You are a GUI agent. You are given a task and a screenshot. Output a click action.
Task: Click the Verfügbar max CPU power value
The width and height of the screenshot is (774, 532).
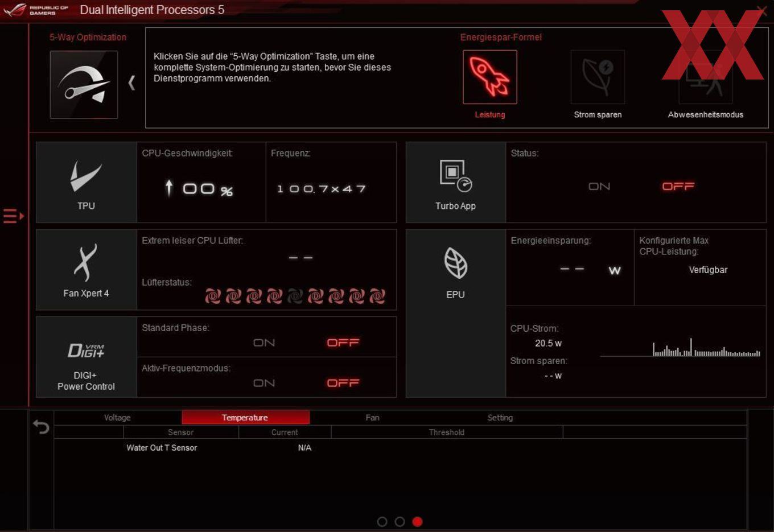click(708, 270)
